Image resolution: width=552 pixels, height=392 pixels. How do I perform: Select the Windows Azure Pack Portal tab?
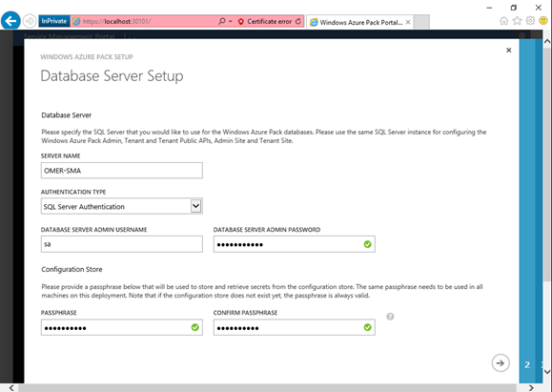tap(359, 22)
